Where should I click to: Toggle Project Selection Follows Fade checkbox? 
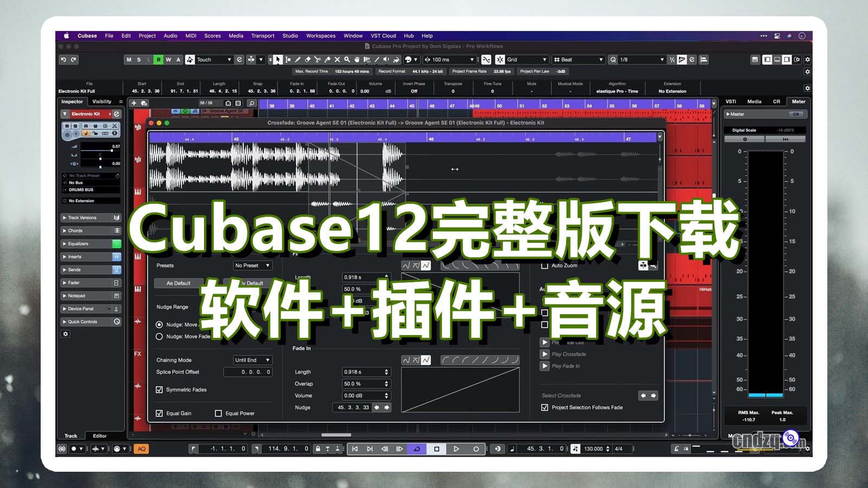point(545,407)
